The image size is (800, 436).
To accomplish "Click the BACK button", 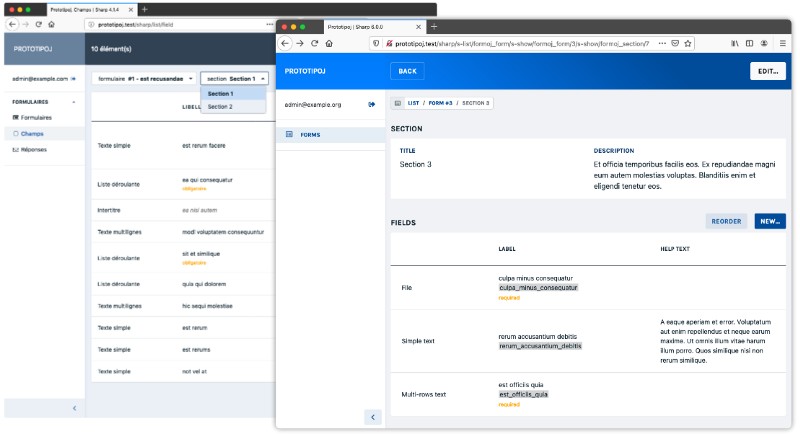I will pyautogui.click(x=407, y=72).
